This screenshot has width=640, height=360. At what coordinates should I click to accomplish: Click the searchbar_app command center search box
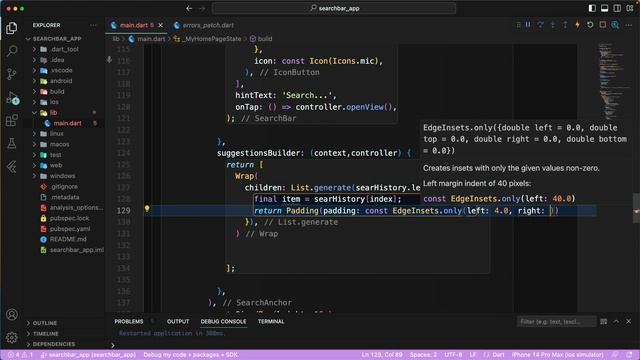(334, 8)
